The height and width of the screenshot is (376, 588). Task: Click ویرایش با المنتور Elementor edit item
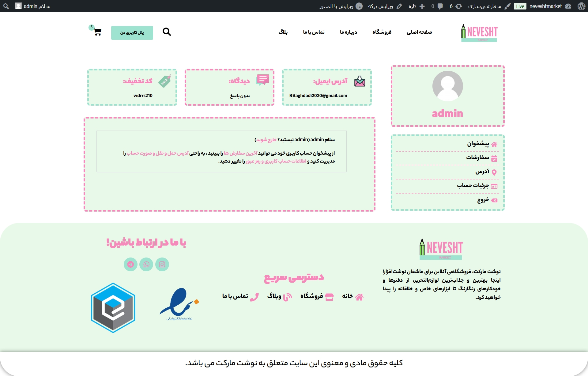coord(341,6)
